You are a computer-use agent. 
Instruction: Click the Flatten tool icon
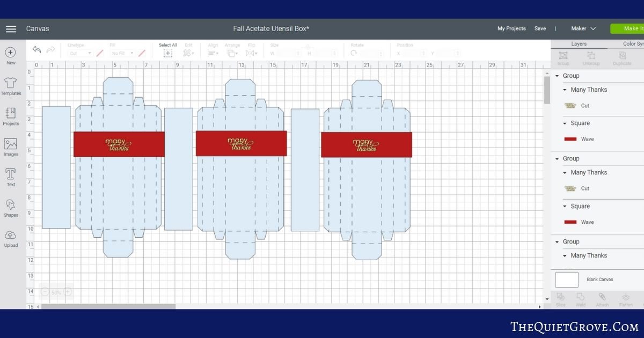pyautogui.click(x=626, y=297)
